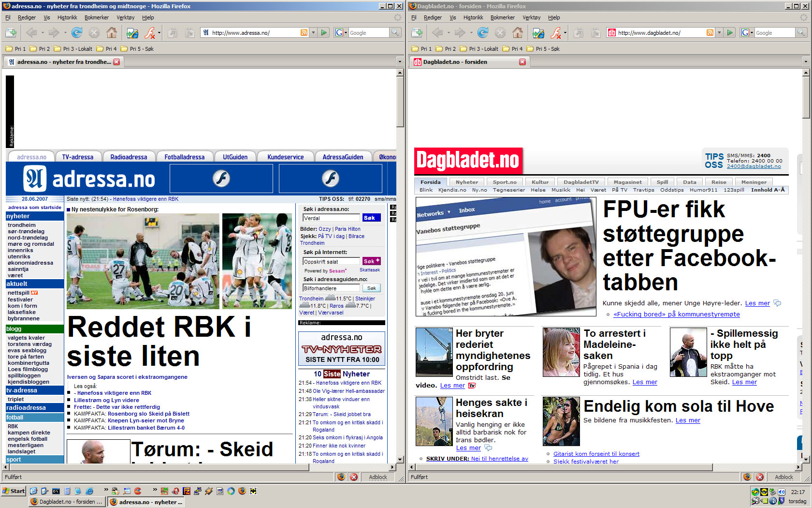The image size is (812, 508).
Task: Open URL history dropdown in adressa.no window
Action: 313,32
